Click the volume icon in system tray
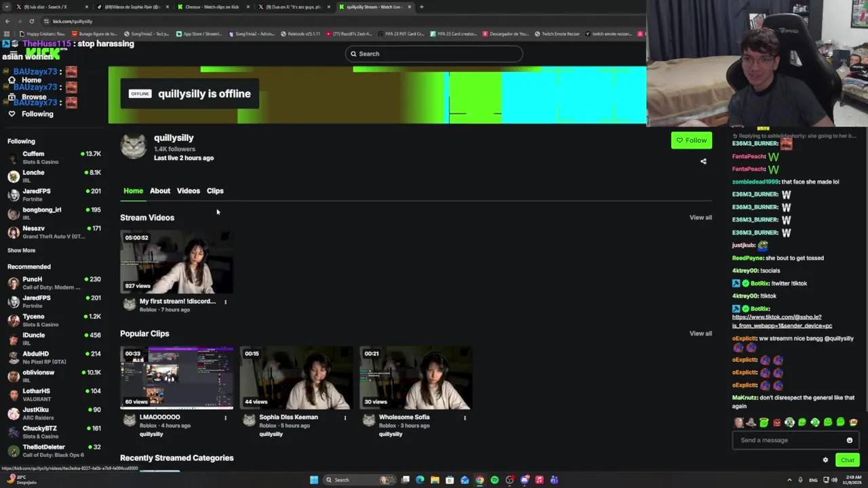This screenshot has height=488, width=868. click(835, 480)
